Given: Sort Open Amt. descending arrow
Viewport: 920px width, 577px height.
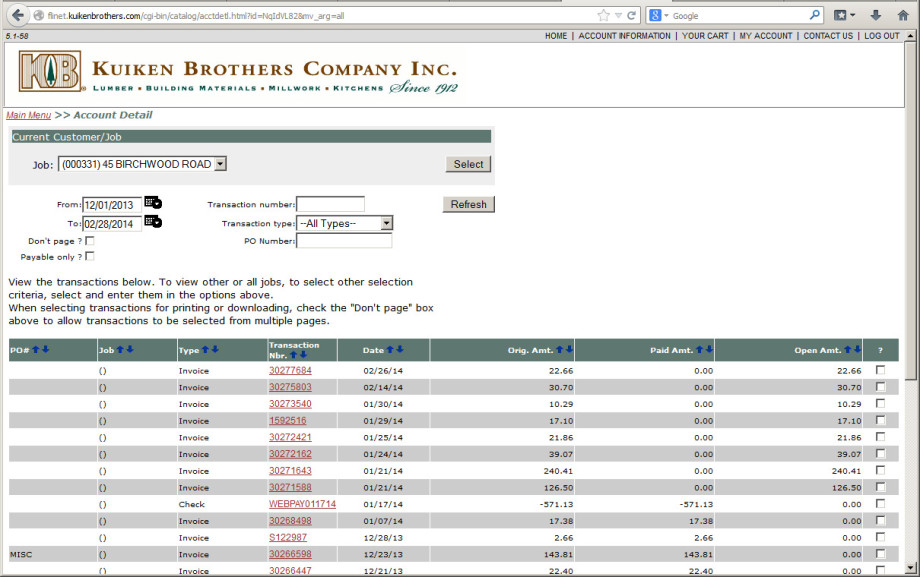Looking at the screenshot, I should coord(857,349).
